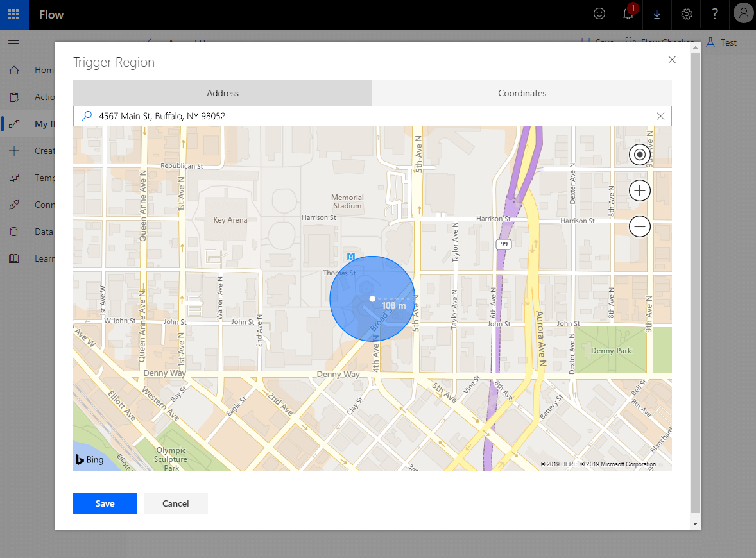This screenshot has height=558, width=756.
Task: Close the Trigger Region dialog
Action: (x=672, y=60)
